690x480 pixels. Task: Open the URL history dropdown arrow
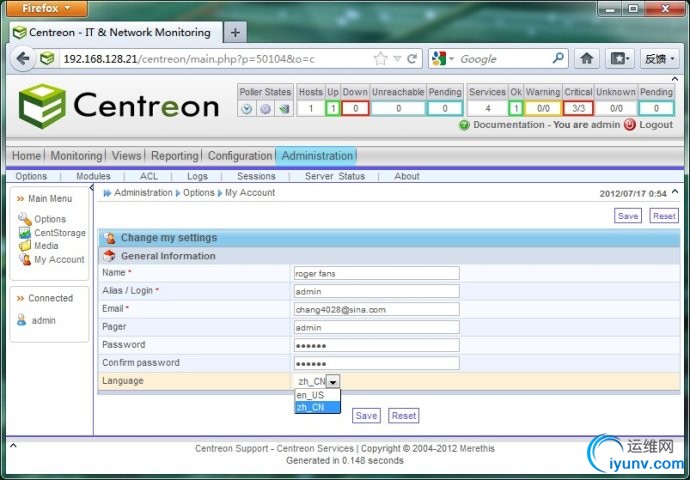coord(397,59)
